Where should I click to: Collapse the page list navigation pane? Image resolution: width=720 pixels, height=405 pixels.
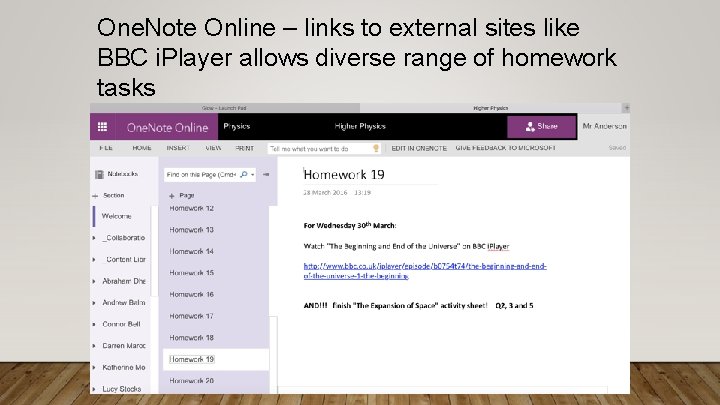coord(266,174)
